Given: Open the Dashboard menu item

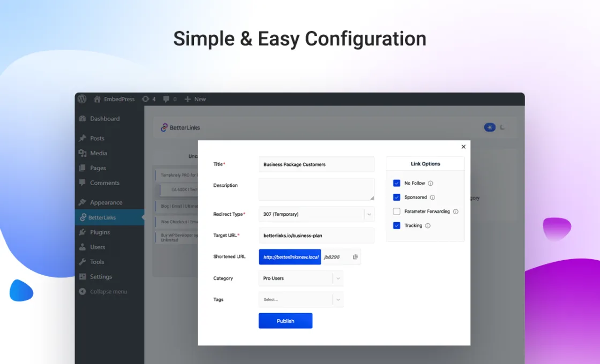Looking at the screenshot, I should coord(105,118).
